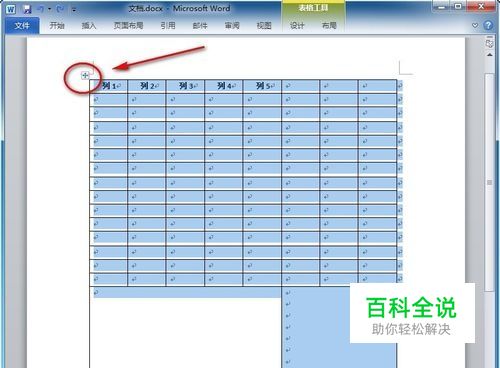500x368 pixels.
Task: Open the table tools 布局 (Layout) tab
Action: click(x=329, y=25)
